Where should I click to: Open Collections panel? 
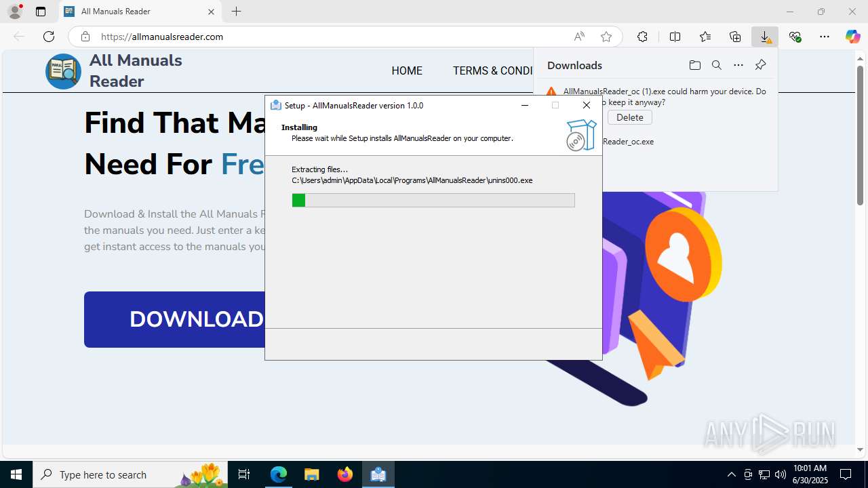[x=735, y=37]
